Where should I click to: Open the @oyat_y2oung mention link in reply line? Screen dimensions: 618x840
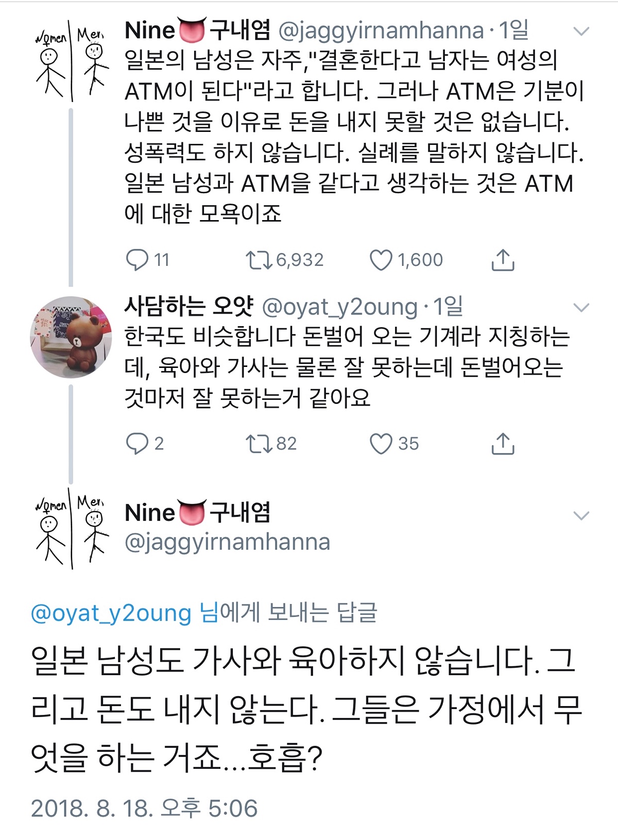coord(111,613)
